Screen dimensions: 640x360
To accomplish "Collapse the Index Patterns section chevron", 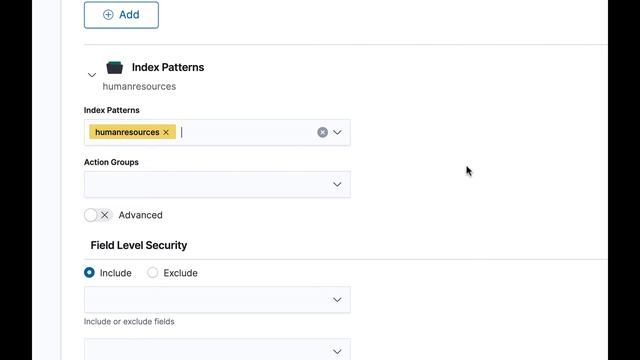I will pyautogui.click(x=92, y=75).
